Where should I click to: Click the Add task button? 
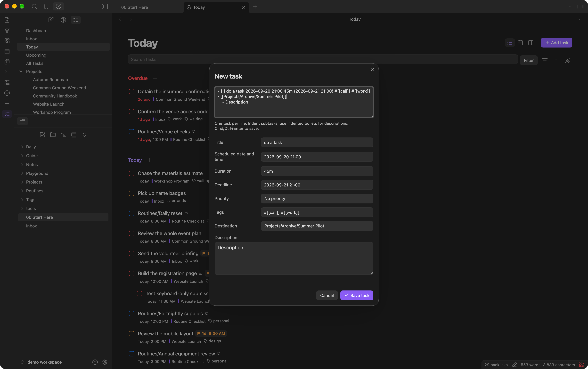pyautogui.click(x=556, y=43)
